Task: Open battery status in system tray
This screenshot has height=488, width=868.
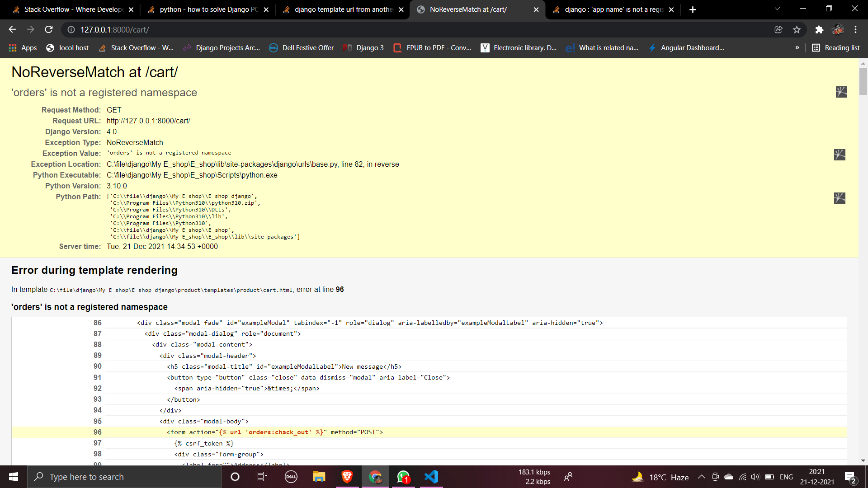Action: [x=769, y=477]
